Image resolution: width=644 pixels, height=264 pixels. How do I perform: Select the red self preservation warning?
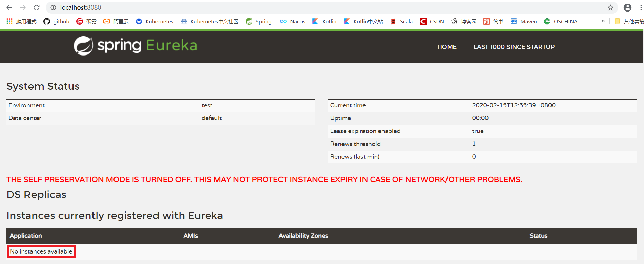(264, 180)
